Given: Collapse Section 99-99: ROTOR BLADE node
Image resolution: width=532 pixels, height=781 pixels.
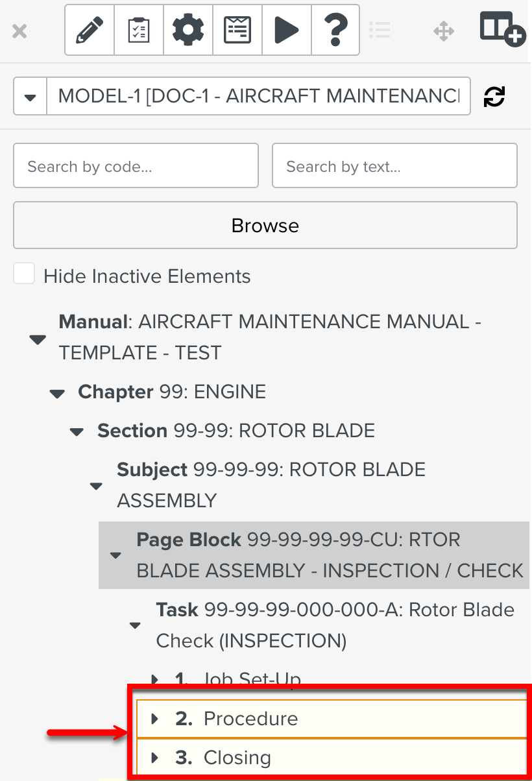Looking at the screenshot, I should pos(77,432).
